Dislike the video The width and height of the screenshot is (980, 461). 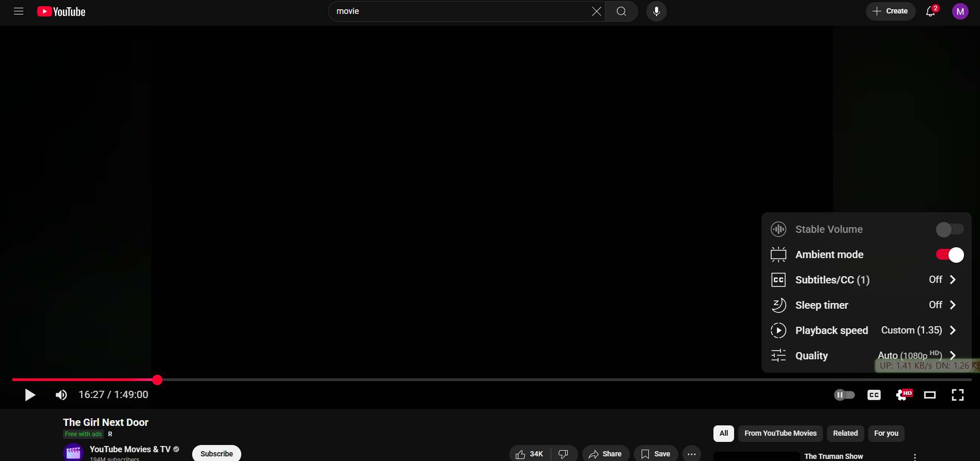pyautogui.click(x=564, y=454)
